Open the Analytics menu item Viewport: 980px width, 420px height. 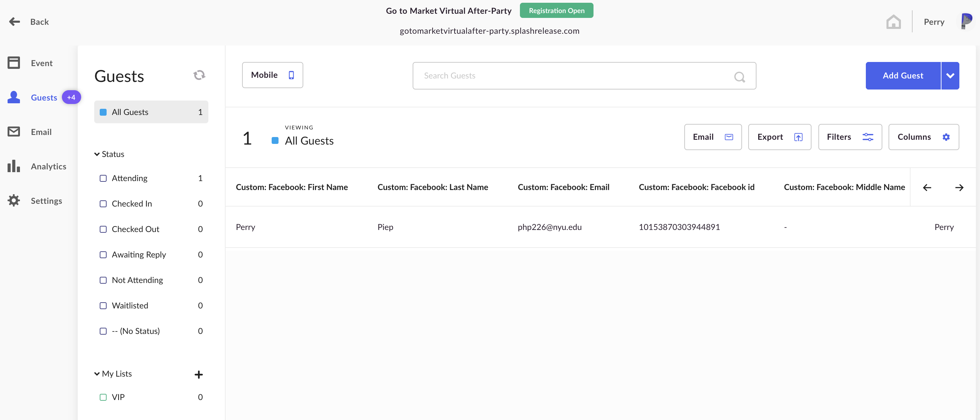click(48, 166)
